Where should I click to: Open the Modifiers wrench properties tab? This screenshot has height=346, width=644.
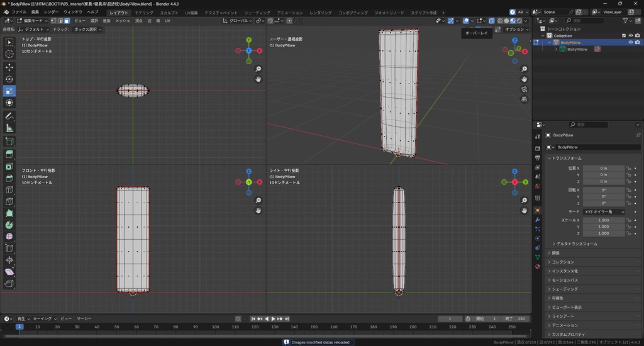pyautogui.click(x=537, y=220)
